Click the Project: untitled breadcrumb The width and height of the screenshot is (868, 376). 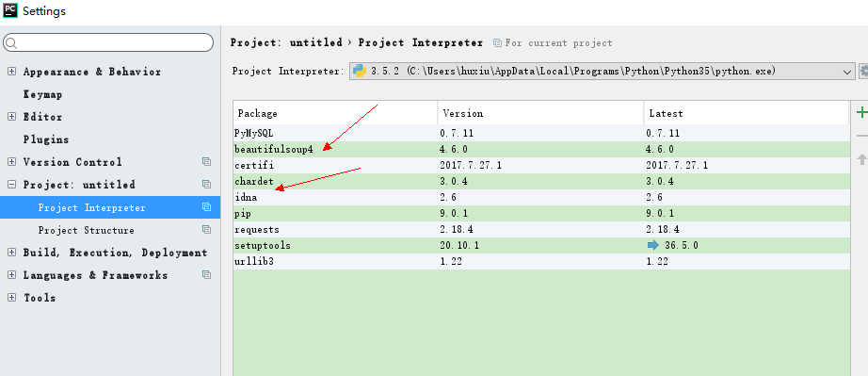[286, 42]
